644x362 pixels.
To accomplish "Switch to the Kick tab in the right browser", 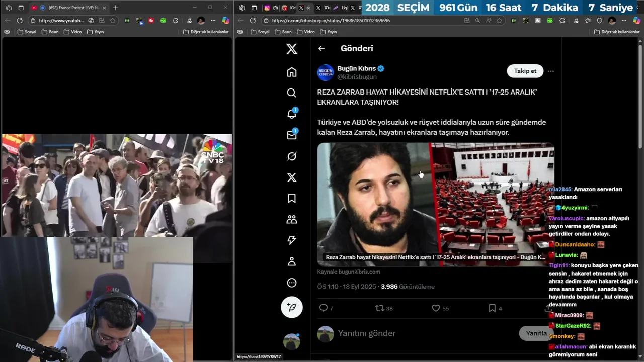I will (288, 8).
